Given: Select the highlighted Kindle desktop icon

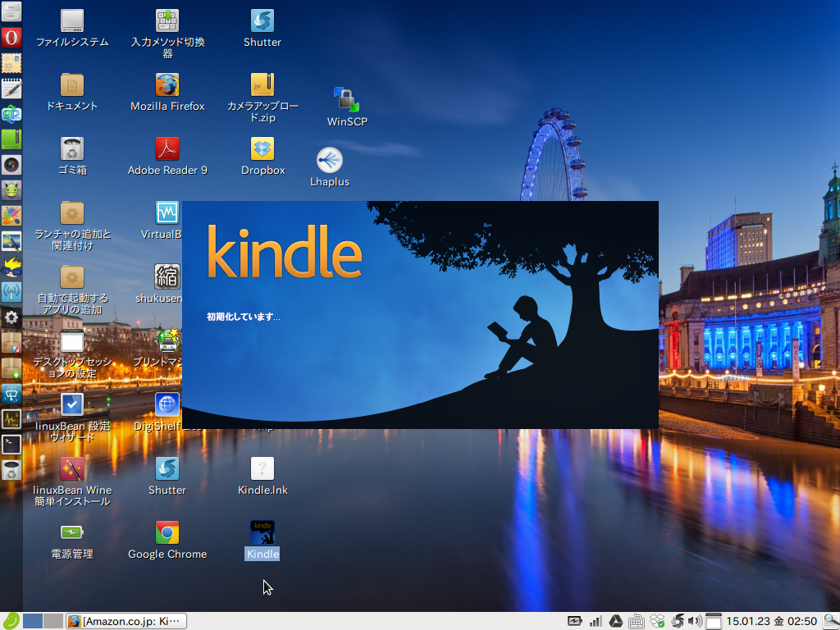Looking at the screenshot, I should [x=262, y=532].
